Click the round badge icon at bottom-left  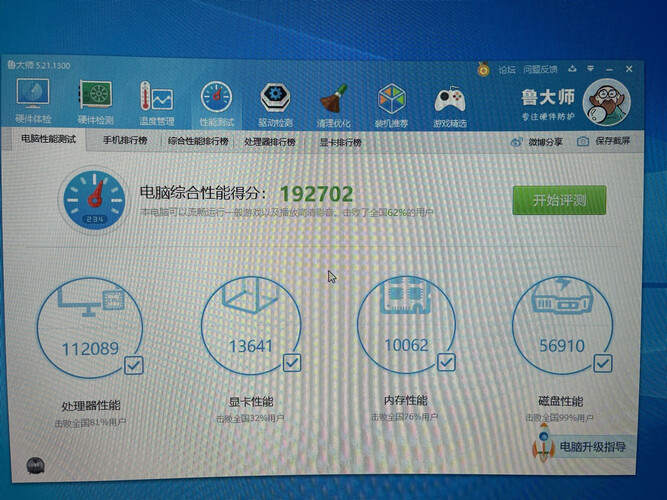point(35,466)
